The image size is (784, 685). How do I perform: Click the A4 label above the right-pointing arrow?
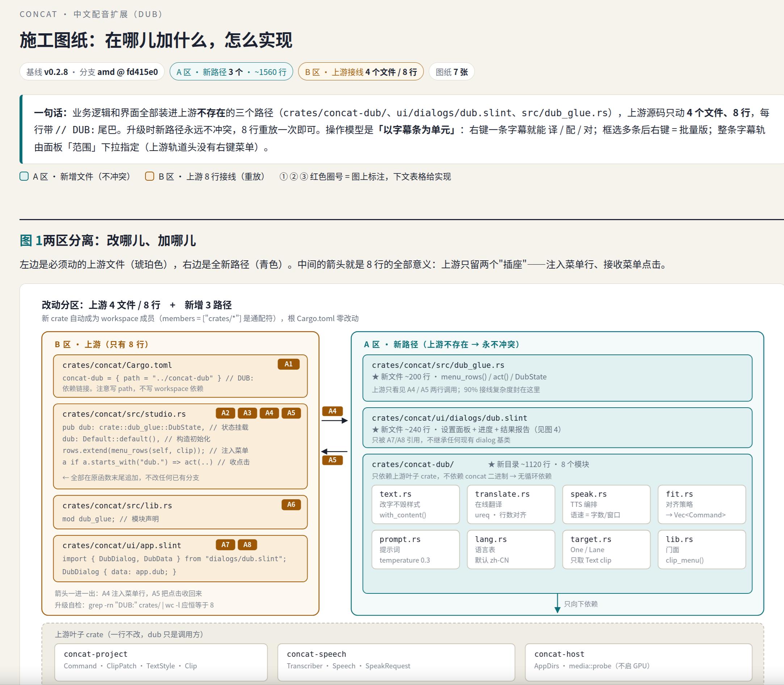coord(332,411)
